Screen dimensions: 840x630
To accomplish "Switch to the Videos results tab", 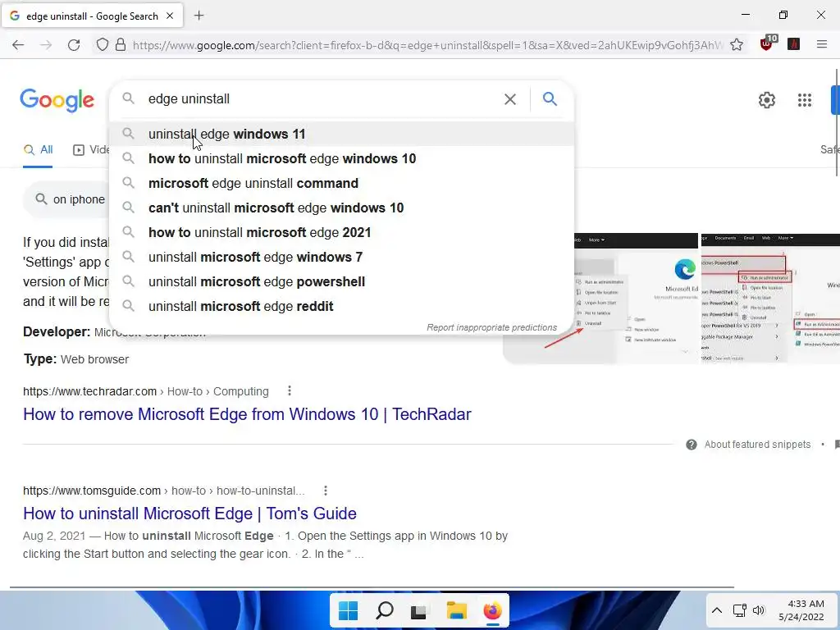I will [x=91, y=150].
